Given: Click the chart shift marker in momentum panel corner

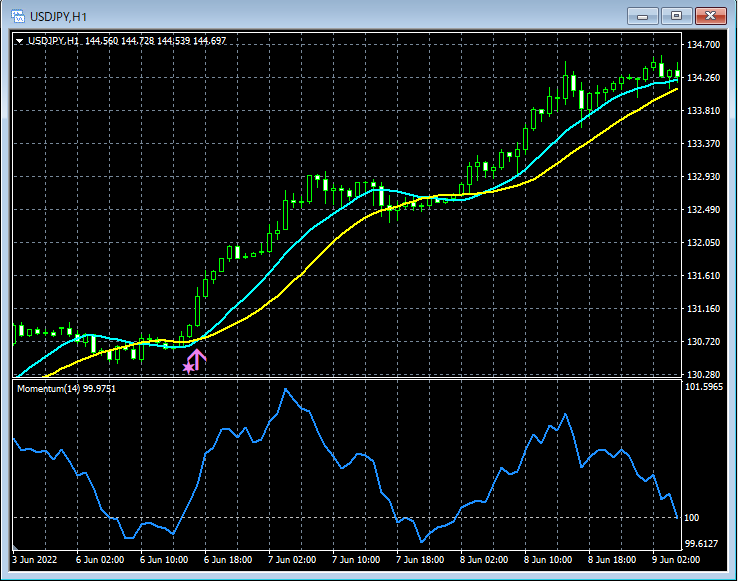Looking at the screenshot, I should (x=15, y=547).
